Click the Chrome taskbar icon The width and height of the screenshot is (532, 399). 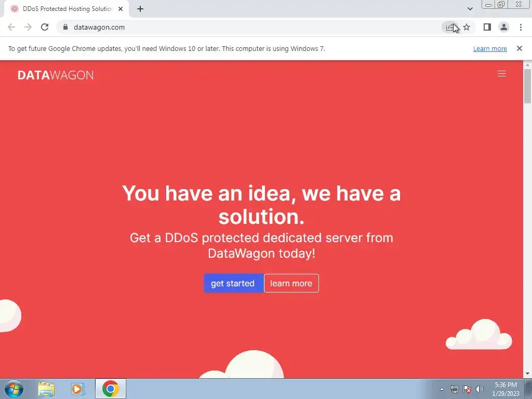pyautogui.click(x=111, y=389)
